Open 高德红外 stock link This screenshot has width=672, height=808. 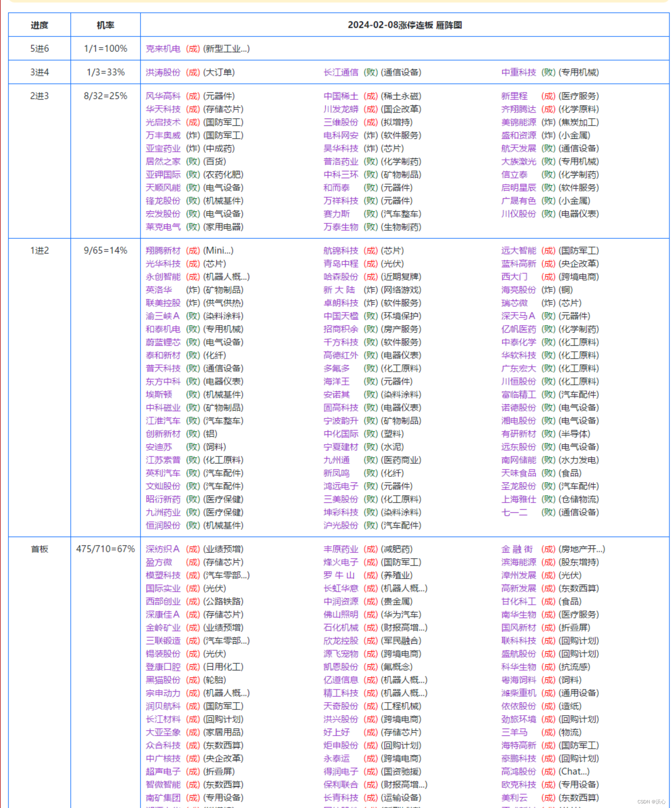[341, 355]
